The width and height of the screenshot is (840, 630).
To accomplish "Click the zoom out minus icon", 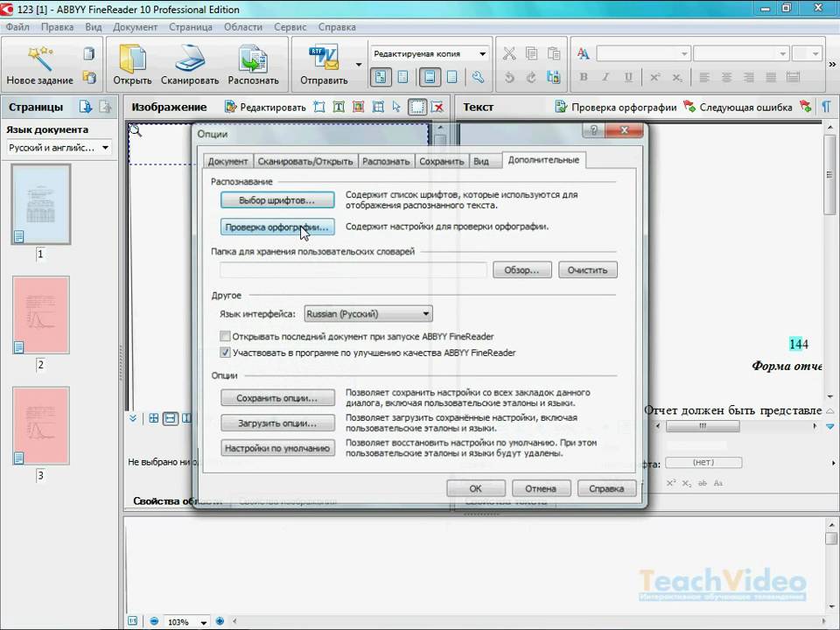I will [x=154, y=621].
